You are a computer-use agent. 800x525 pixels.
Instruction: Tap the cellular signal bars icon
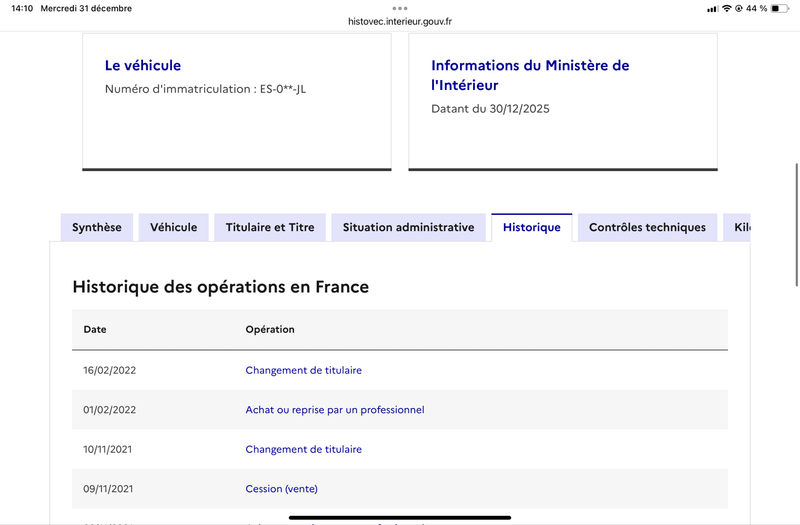[712, 8]
